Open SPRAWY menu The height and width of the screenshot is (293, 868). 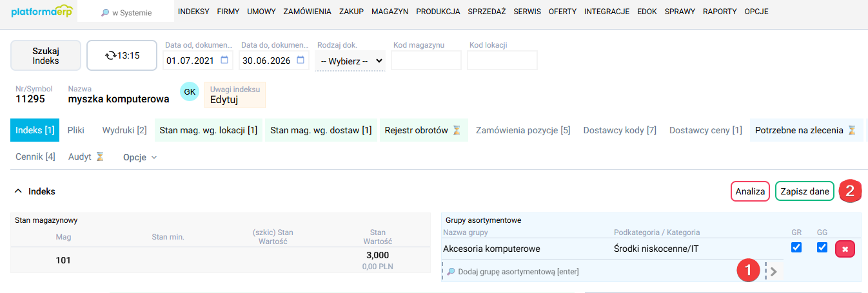pos(680,12)
